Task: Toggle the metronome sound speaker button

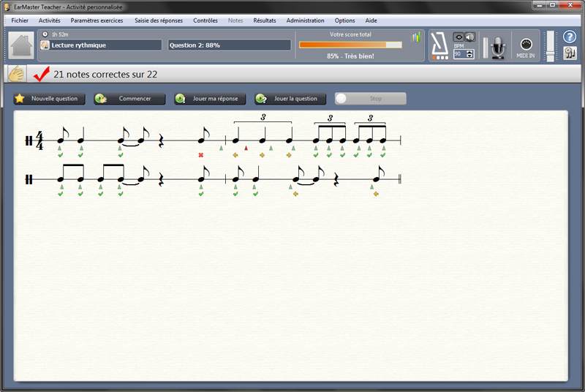Action: click(x=469, y=37)
